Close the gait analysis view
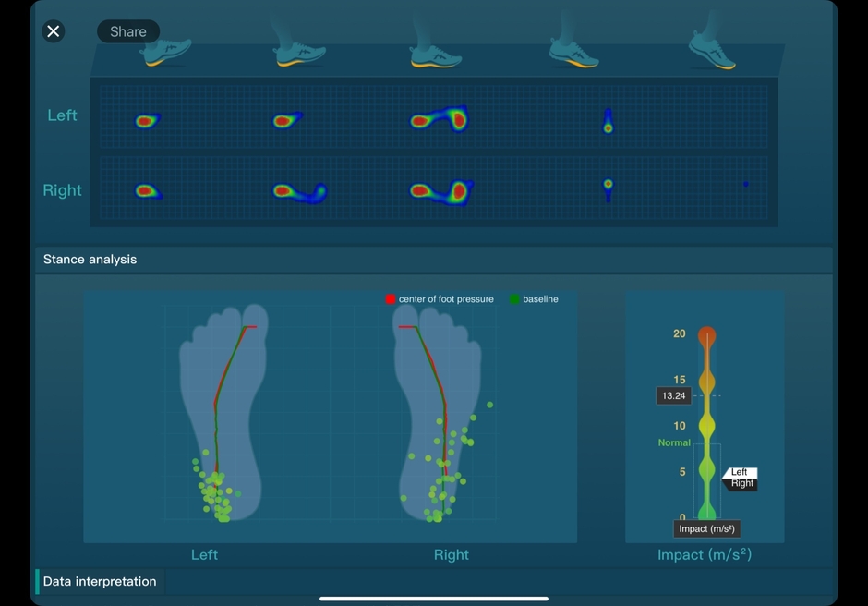Image resolution: width=868 pixels, height=606 pixels. pyautogui.click(x=54, y=31)
